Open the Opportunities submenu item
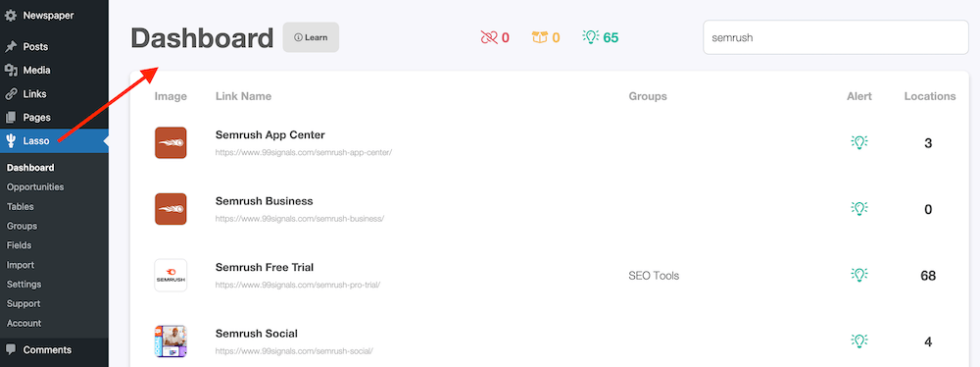The width and height of the screenshot is (980, 367). tap(35, 186)
